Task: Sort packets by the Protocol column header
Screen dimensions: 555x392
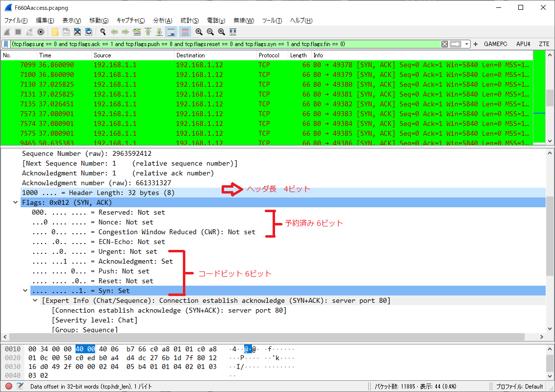Action: [272, 55]
